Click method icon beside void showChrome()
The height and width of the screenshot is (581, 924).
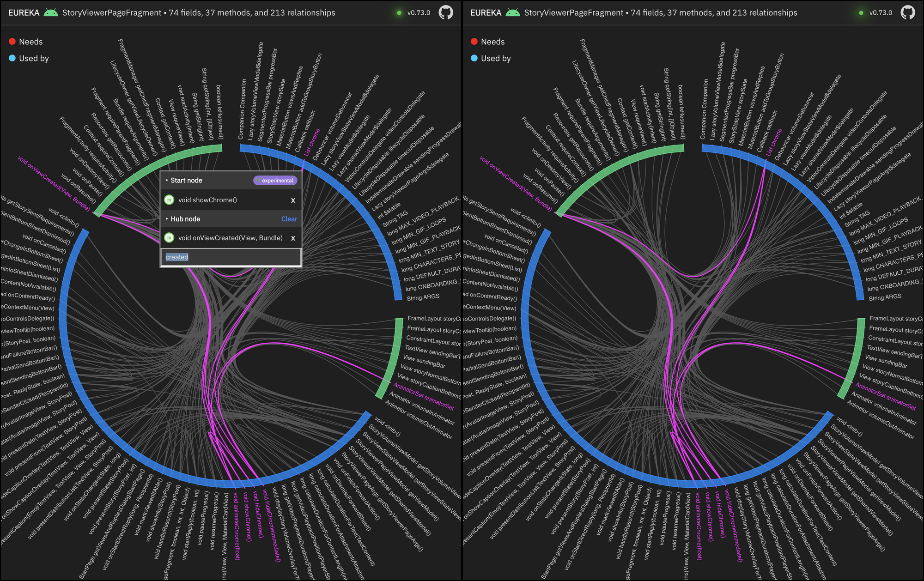pyautogui.click(x=169, y=200)
